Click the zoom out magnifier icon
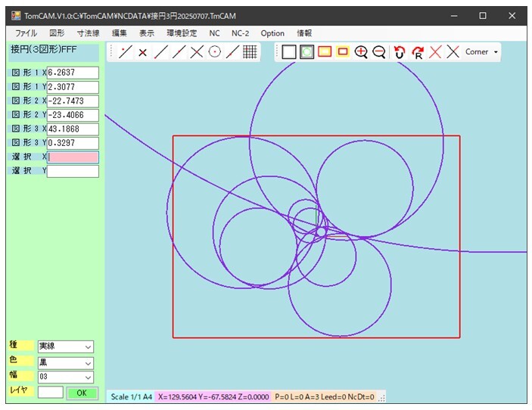This screenshot has width=532, height=410. click(x=379, y=52)
